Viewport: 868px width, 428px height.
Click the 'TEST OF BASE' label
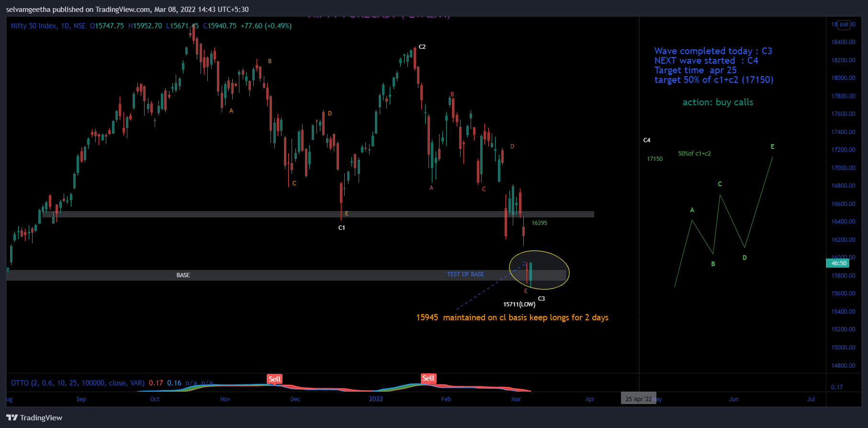(x=465, y=274)
